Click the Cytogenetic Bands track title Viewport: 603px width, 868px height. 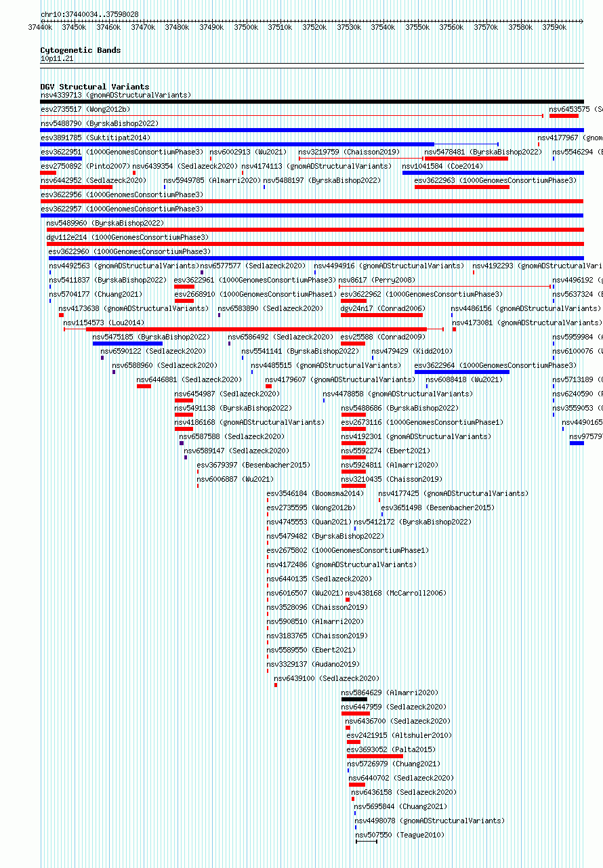81,50
